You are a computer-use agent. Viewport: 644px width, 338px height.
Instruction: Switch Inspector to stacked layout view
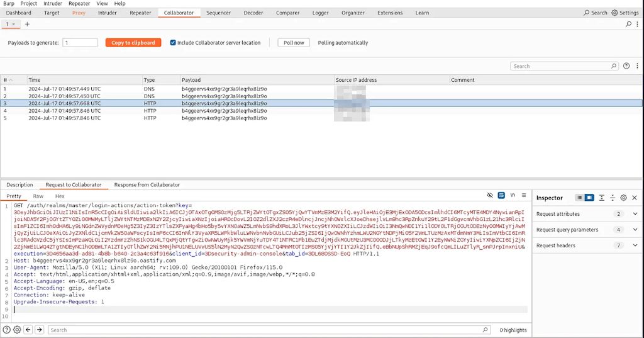pos(579,198)
